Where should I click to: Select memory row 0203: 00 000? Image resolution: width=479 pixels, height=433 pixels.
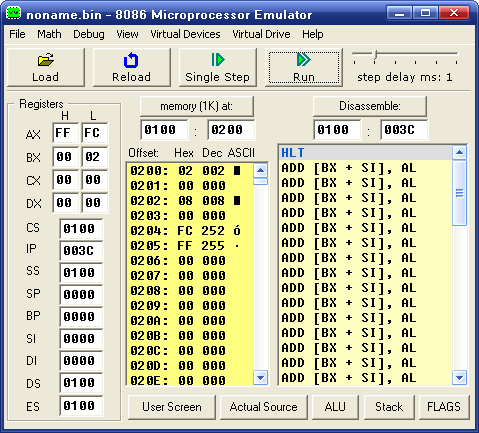tap(190, 216)
